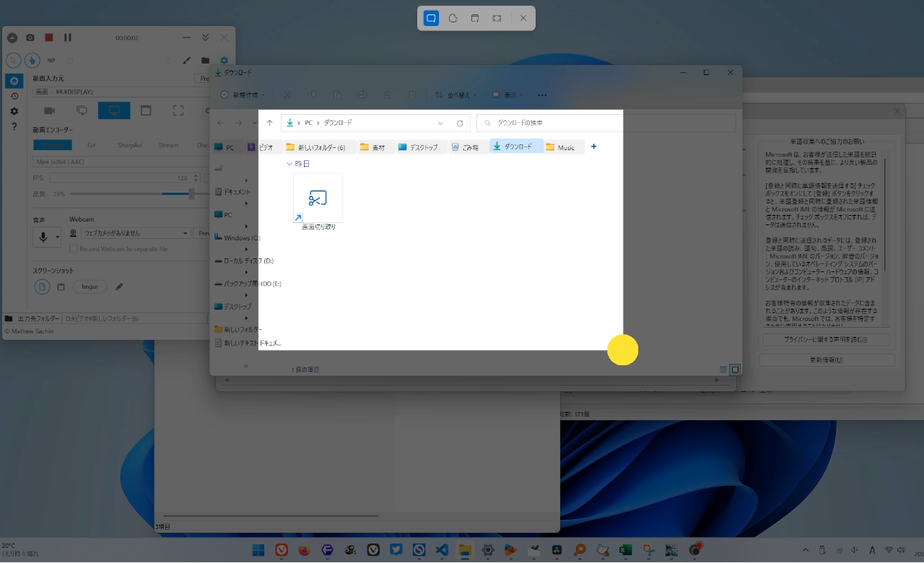Choose the SharpAvi encoder tab
The height and width of the screenshot is (563, 924).
point(130,145)
